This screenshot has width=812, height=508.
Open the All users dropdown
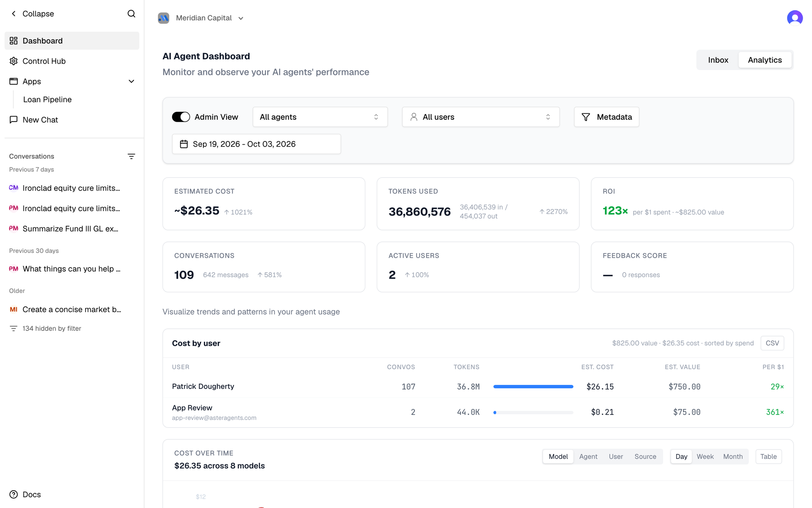[x=481, y=117]
